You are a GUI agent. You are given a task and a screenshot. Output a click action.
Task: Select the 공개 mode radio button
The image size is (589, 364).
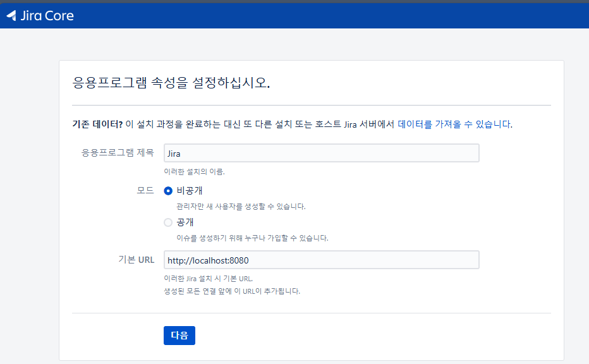tap(168, 222)
